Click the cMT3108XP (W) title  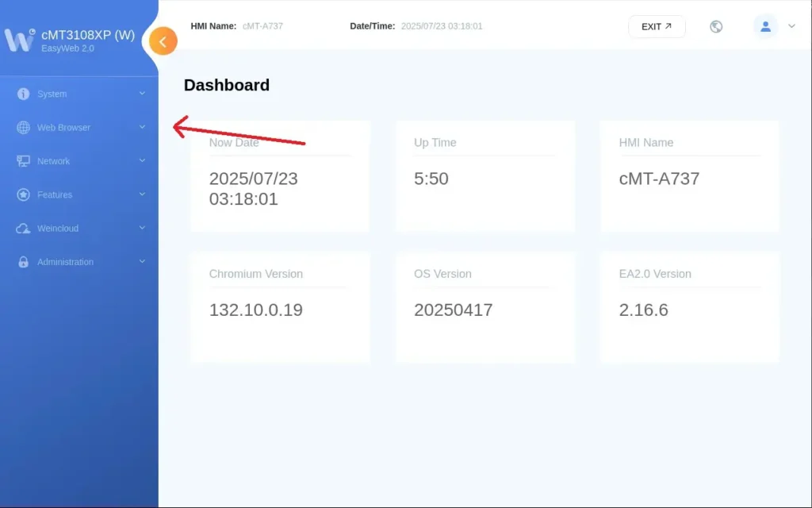pyautogui.click(x=88, y=35)
